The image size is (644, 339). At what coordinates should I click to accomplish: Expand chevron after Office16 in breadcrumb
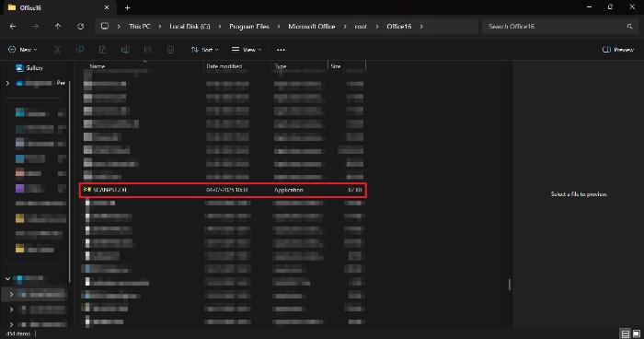point(421,27)
